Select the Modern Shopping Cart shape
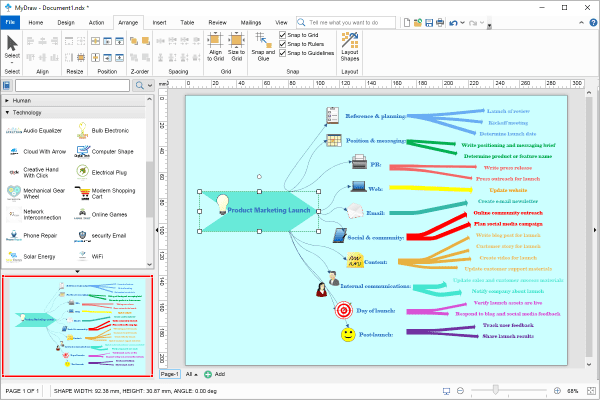Screen dimensions: 600x400 click(105, 193)
